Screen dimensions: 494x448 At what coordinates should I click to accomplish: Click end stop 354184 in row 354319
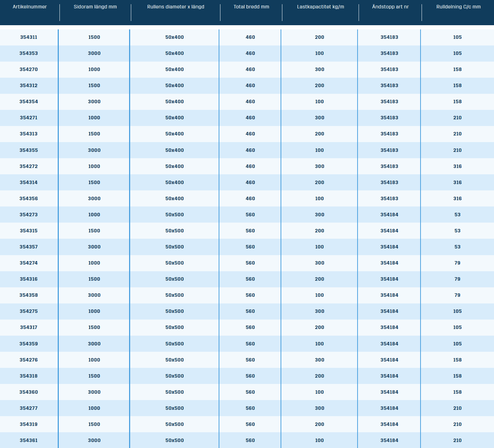389,424
